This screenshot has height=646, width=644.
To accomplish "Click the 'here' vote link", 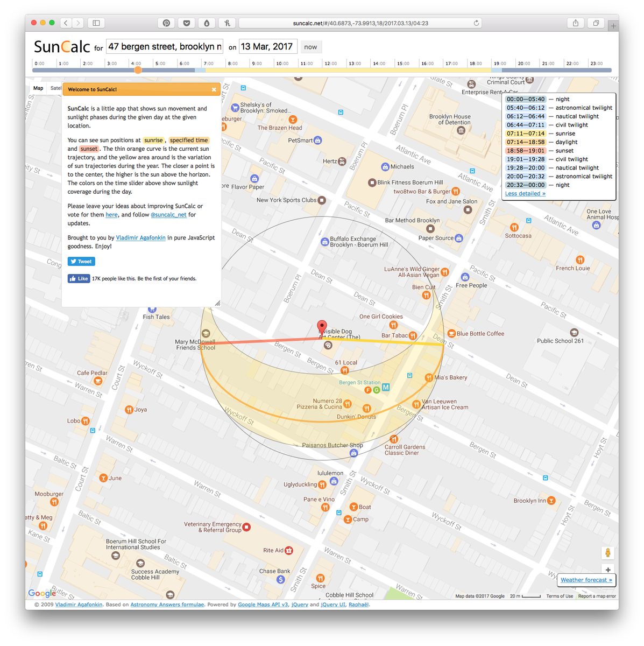I will tap(111, 215).
